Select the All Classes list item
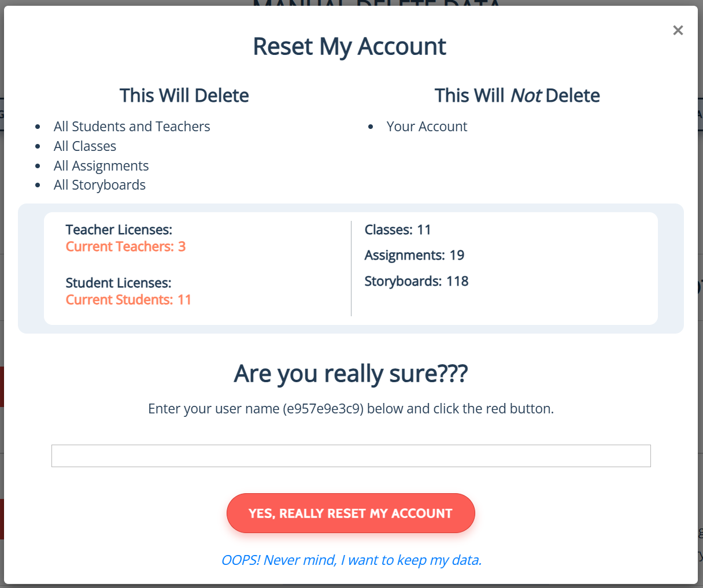The width and height of the screenshot is (703, 588). [x=85, y=146]
